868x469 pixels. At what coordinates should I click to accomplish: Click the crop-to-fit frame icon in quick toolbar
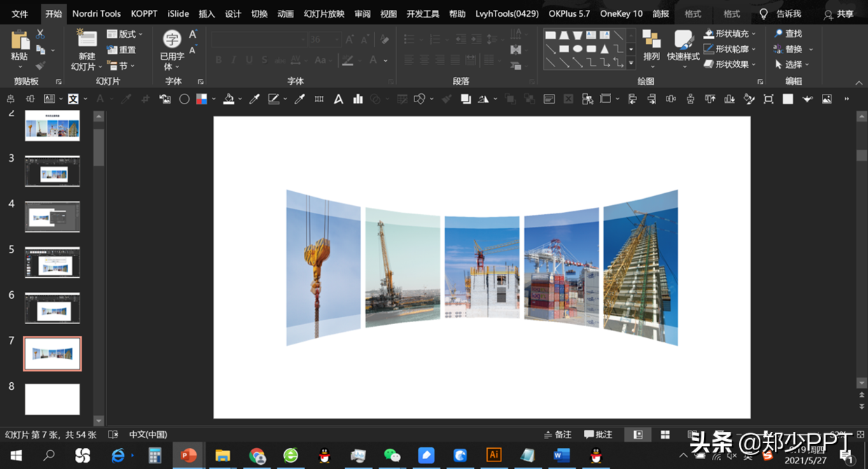point(768,99)
